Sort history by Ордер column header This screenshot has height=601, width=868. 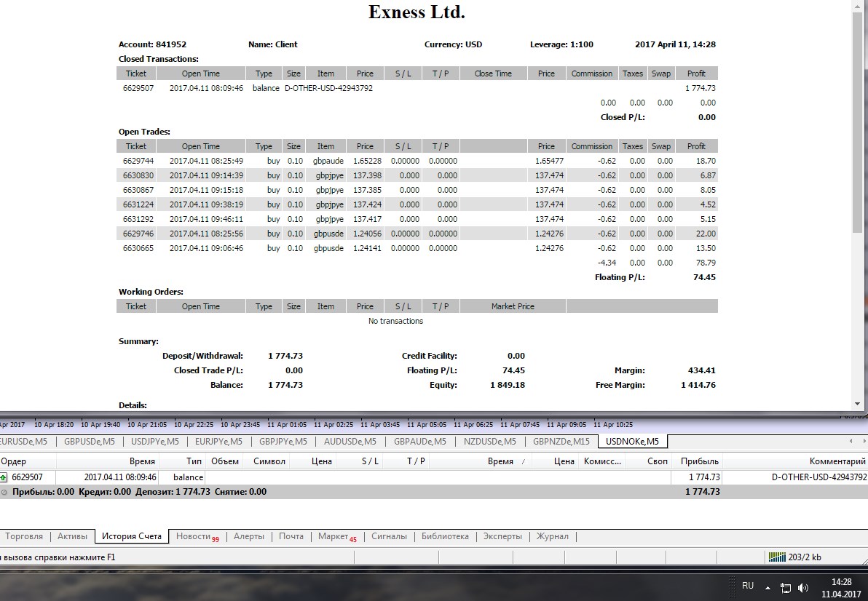pyautogui.click(x=28, y=461)
